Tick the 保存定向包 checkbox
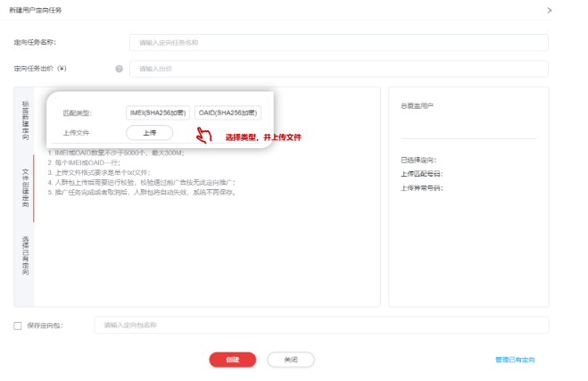 [x=18, y=326]
